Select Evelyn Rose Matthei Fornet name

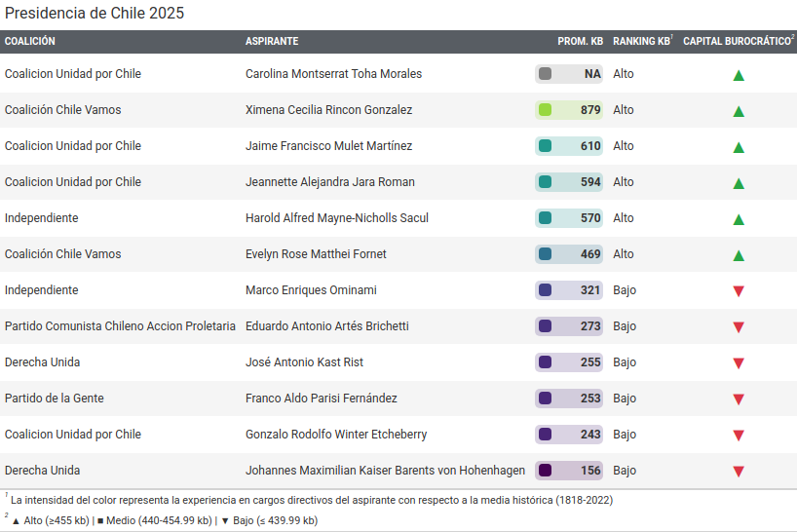(x=316, y=254)
